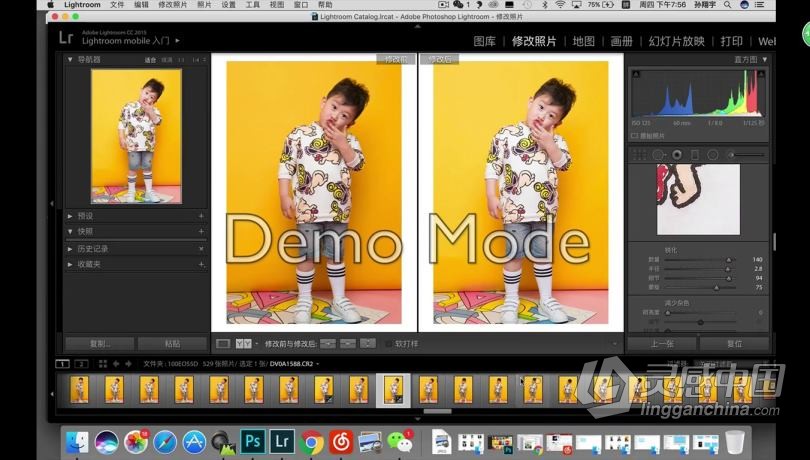Select the adjustment brush tool
This screenshot has height=460, width=810.
point(747,155)
